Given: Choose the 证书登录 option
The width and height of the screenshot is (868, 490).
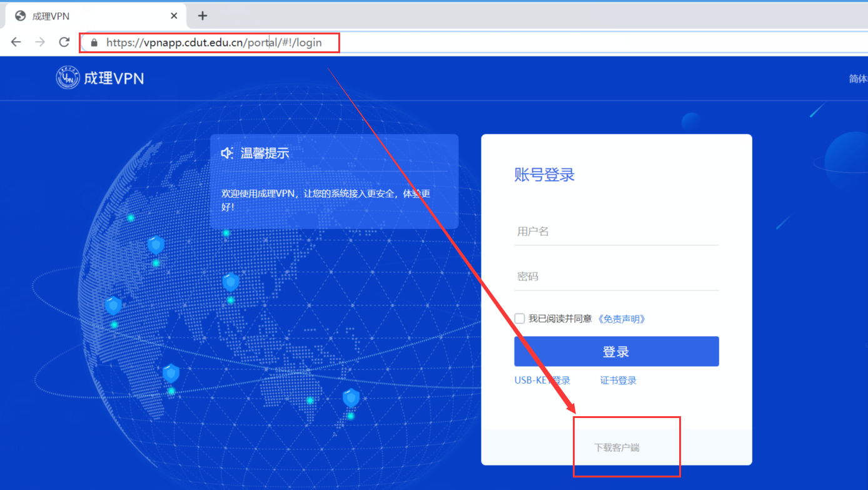Looking at the screenshot, I should (x=618, y=380).
